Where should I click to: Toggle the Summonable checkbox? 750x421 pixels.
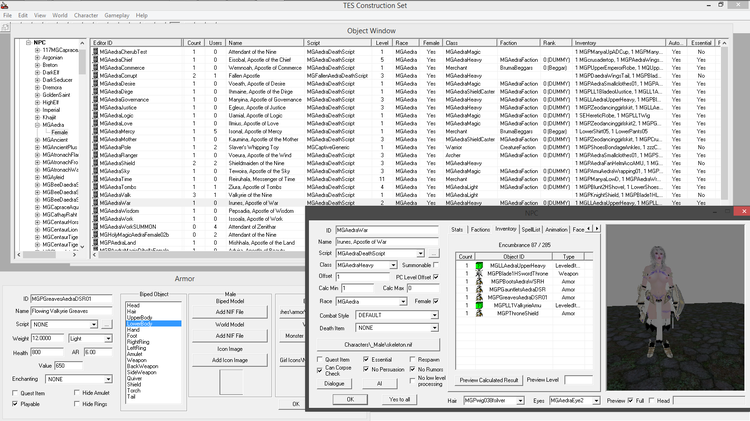[436, 265]
